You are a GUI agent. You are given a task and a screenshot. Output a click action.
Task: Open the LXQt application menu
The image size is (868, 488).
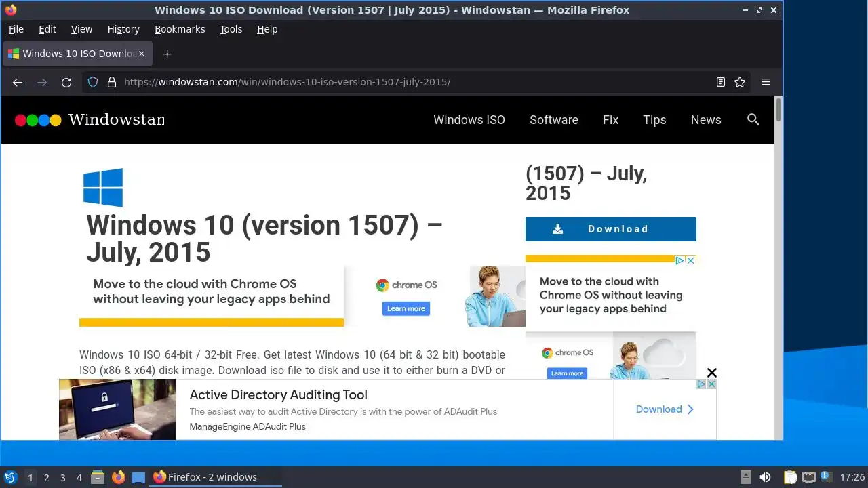[x=10, y=477]
